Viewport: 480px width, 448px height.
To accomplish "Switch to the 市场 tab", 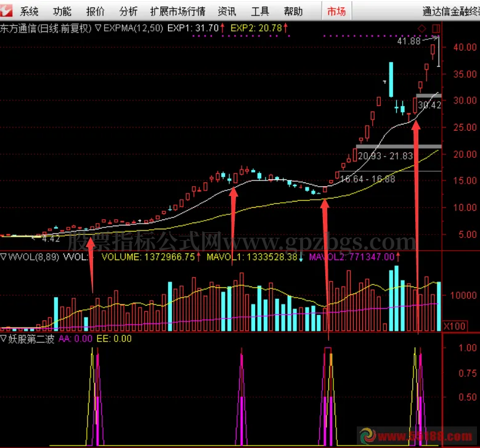I will click(x=336, y=11).
